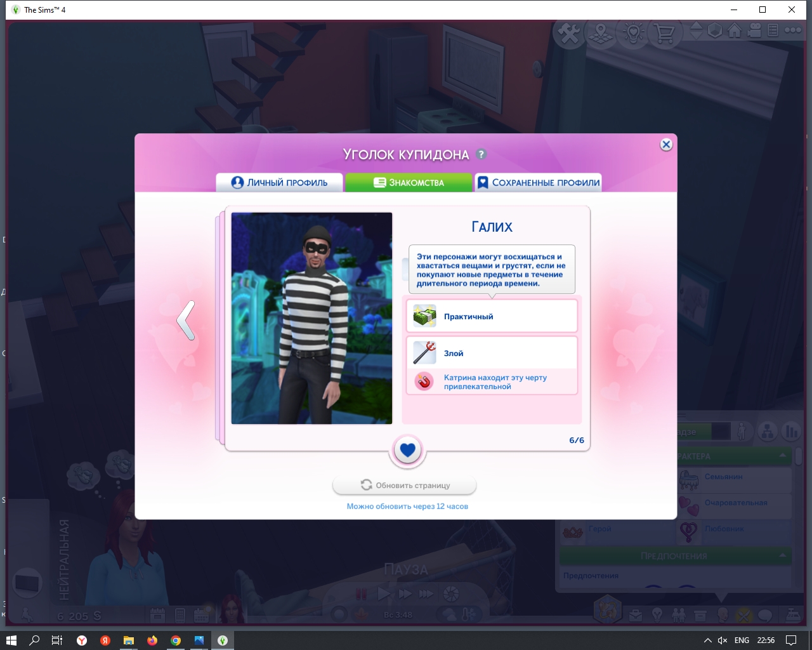Pause the game with pause button
Image resolution: width=812 pixels, height=650 pixels.
coord(361,594)
